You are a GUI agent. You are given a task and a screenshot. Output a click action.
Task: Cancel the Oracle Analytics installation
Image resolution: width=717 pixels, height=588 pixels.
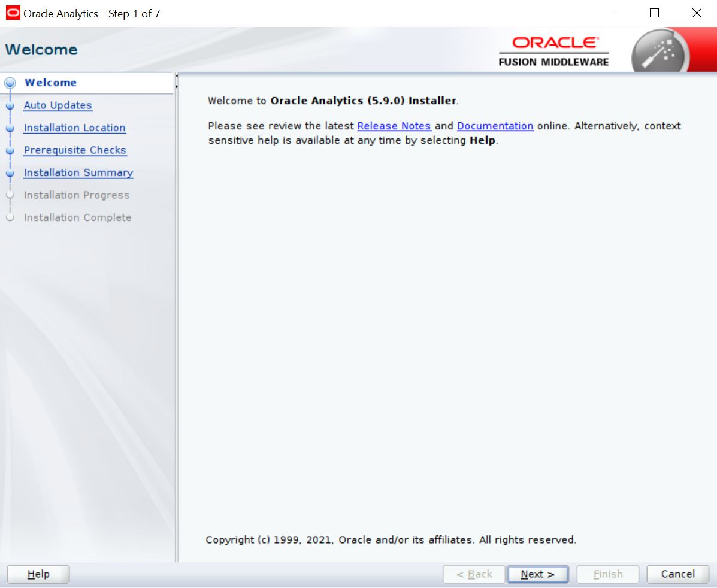coord(677,574)
